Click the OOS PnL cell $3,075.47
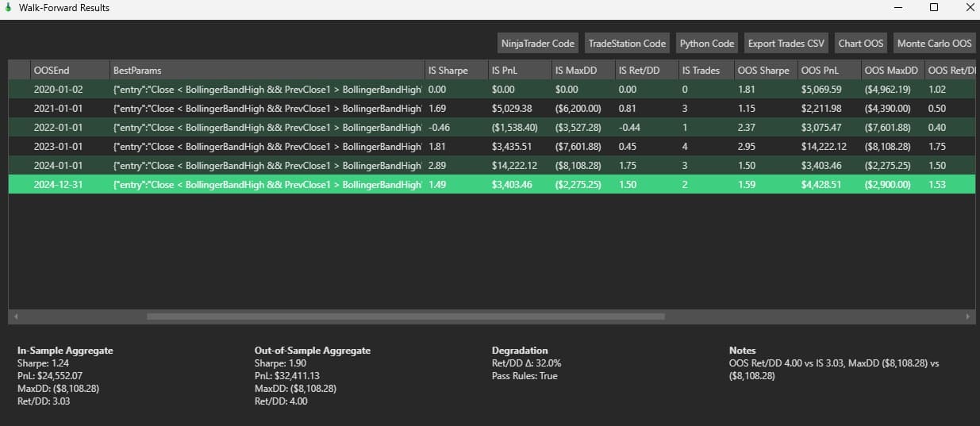 pyautogui.click(x=821, y=128)
